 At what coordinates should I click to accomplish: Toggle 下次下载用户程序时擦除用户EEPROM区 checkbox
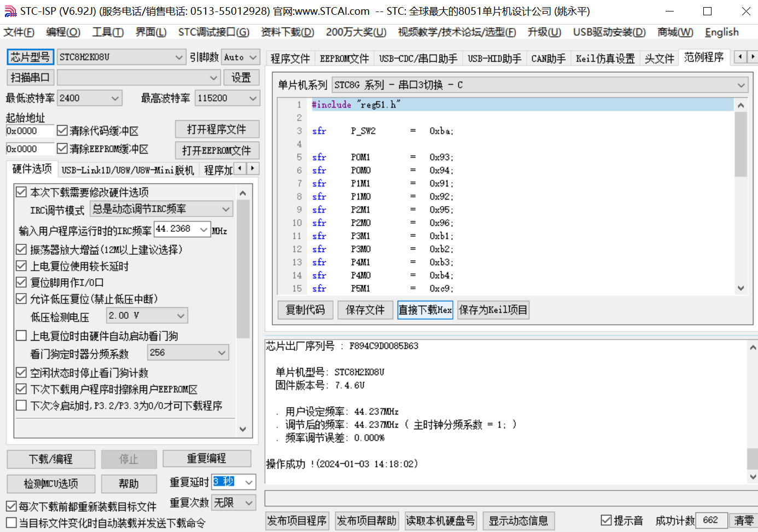21,389
